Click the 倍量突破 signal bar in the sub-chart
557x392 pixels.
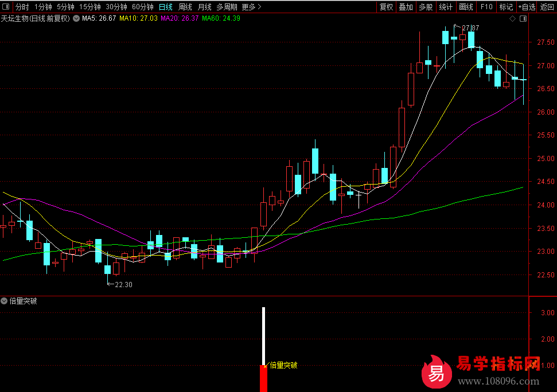(x=263, y=350)
